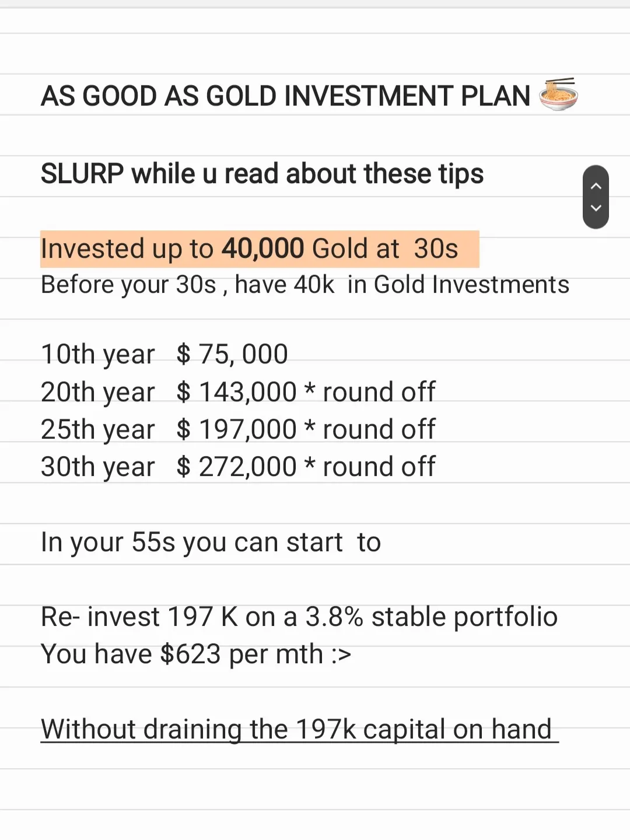Tap the 'SLURP while u read' heading

[262, 174]
